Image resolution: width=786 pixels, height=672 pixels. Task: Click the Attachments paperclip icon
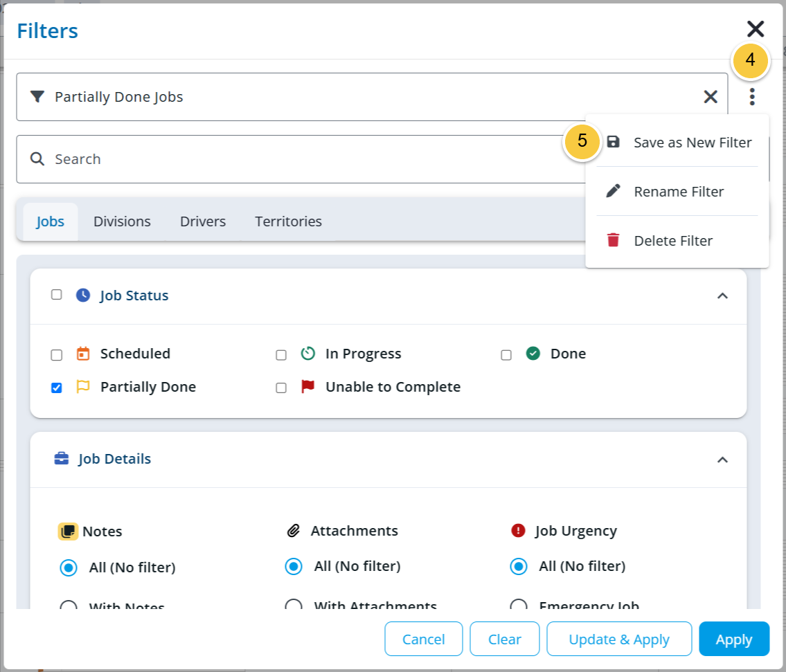pyautogui.click(x=293, y=531)
